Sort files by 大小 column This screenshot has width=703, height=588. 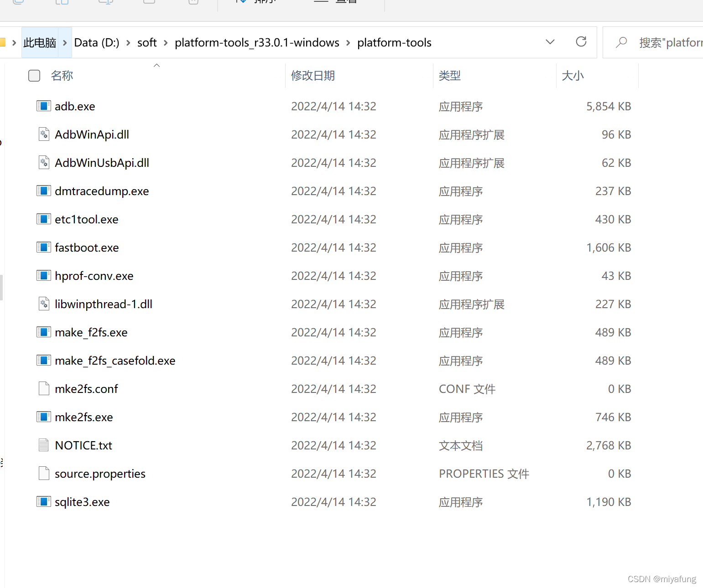(x=573, y=76)
